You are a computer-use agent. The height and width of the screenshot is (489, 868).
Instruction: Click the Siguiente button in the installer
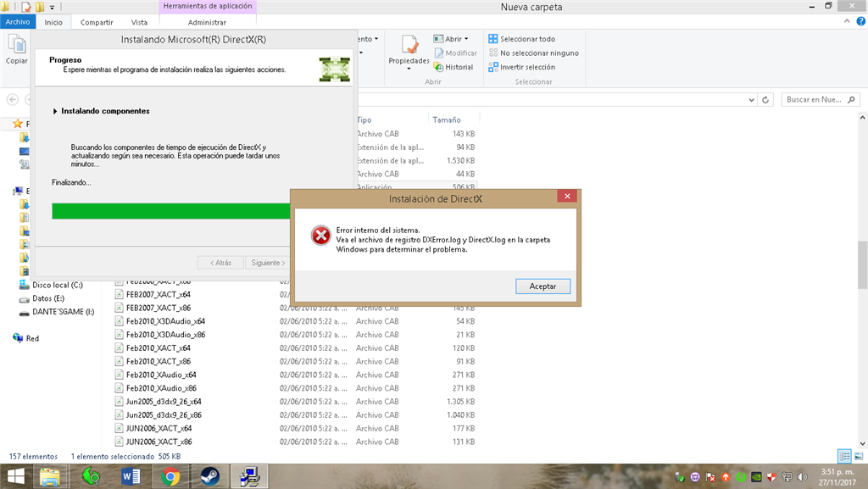(x=267, y=263)
